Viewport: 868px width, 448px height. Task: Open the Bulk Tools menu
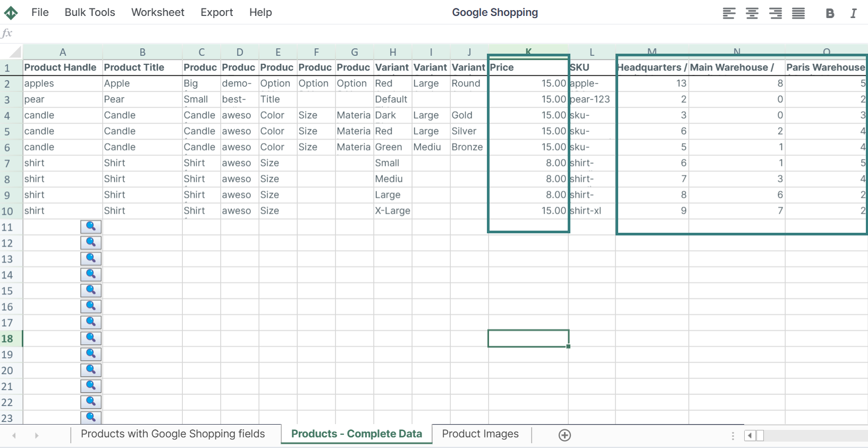tap(90, 12)
